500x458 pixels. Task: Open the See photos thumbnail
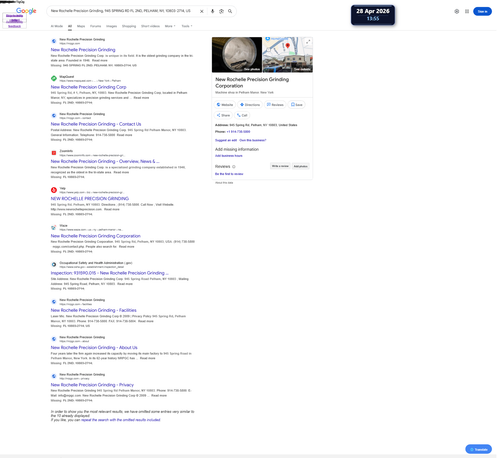coord(237,55)
